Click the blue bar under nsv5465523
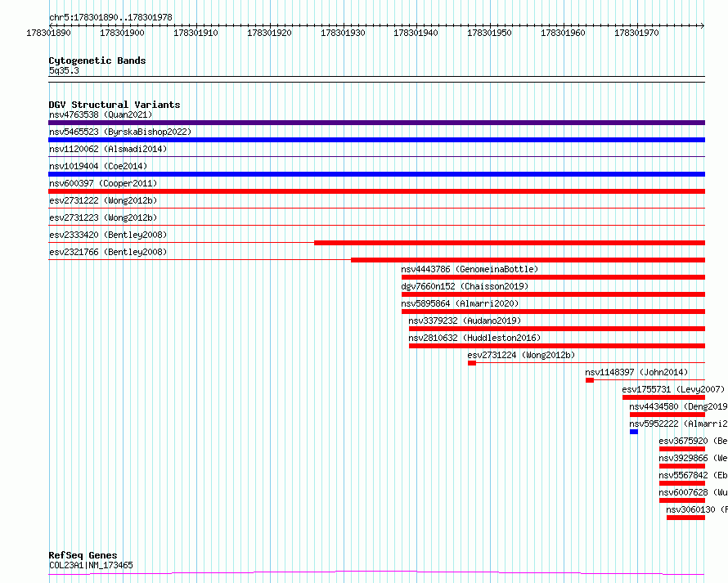728x583 pixels. click(x=376, y=140)
